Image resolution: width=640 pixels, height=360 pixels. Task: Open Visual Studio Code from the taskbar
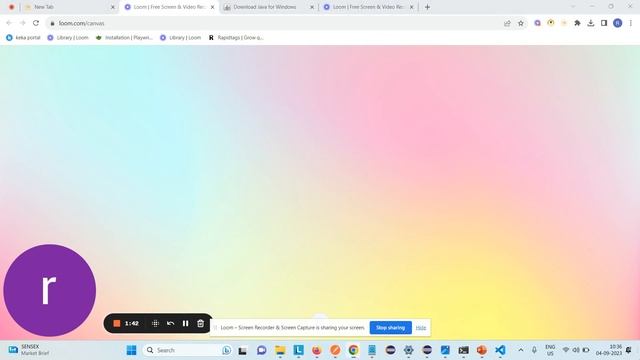(500, 350)
